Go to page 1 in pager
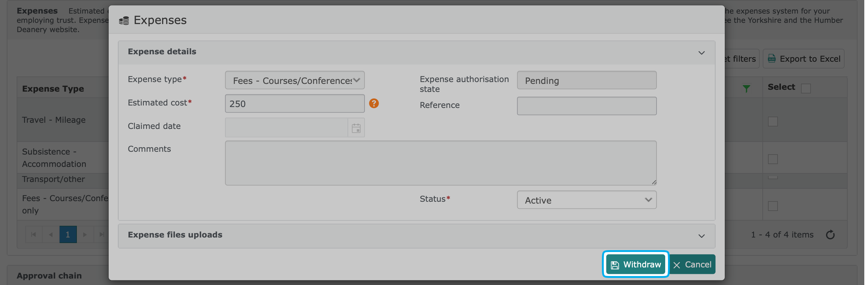 point(69,235)
